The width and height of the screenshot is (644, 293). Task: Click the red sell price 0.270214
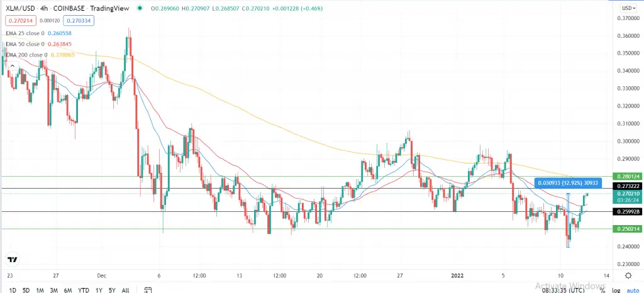coord(21,21)
